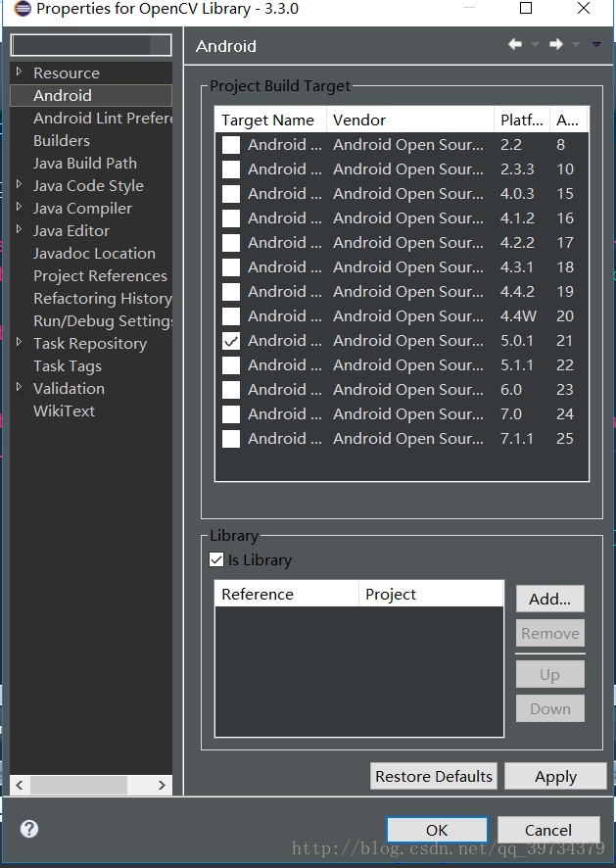Open the Task Tags page
Screen dimensions: 616x868
pyautogui.click(x=68, y=366)
